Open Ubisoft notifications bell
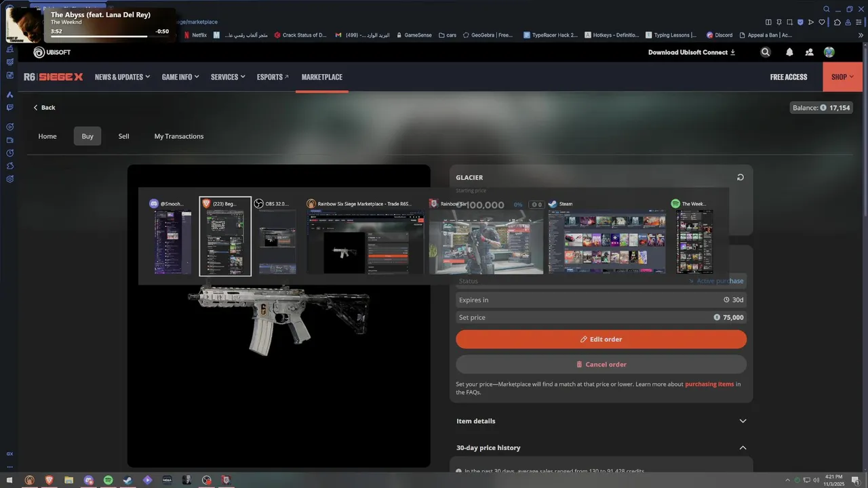This screenshot has width=868, height=488. (789, 52)
